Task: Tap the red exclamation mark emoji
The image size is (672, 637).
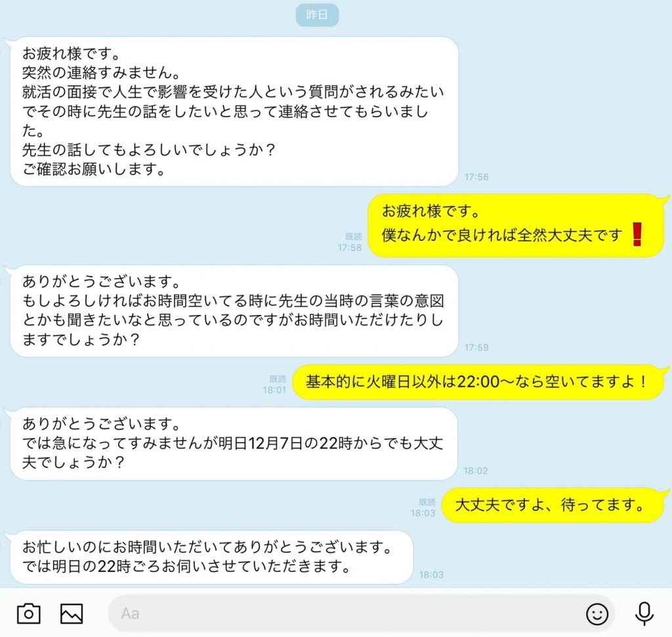Action: [x=637, y=235]
